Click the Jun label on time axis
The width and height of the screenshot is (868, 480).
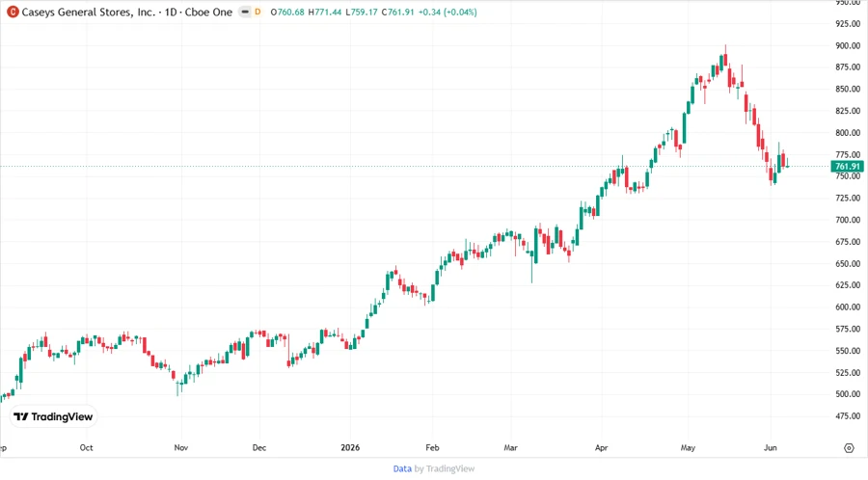(770, 448)
